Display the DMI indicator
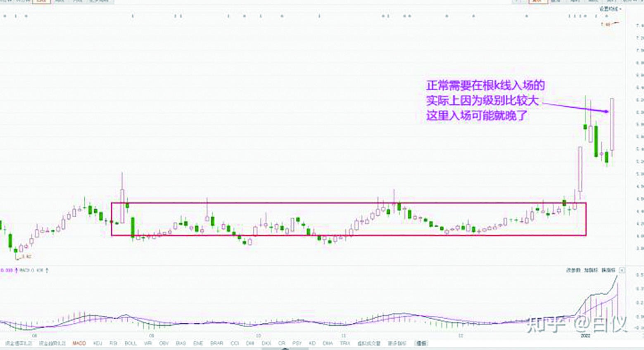This screenshot has height=350, width=644. [250, 343]
